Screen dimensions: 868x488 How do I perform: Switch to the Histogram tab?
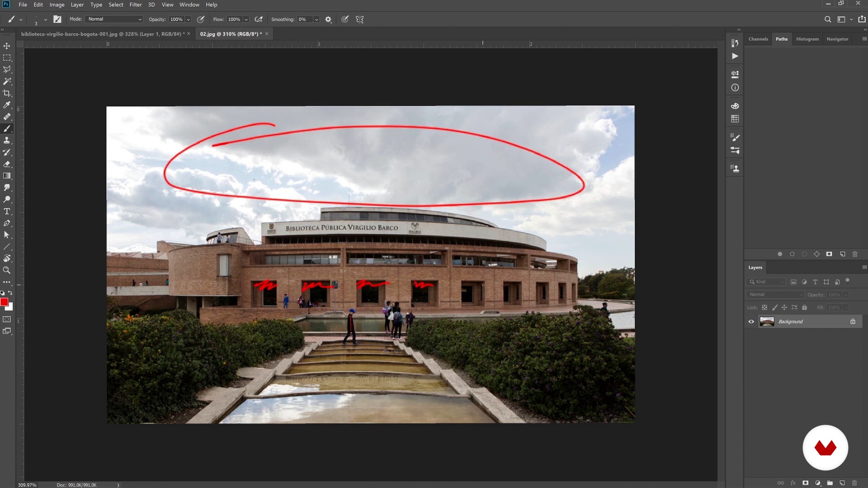point(807,39)
